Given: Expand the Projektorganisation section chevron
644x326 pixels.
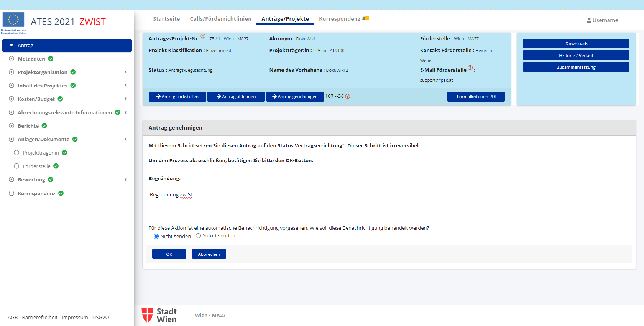Looking at the screenshot, I should [x=126, y=72].
